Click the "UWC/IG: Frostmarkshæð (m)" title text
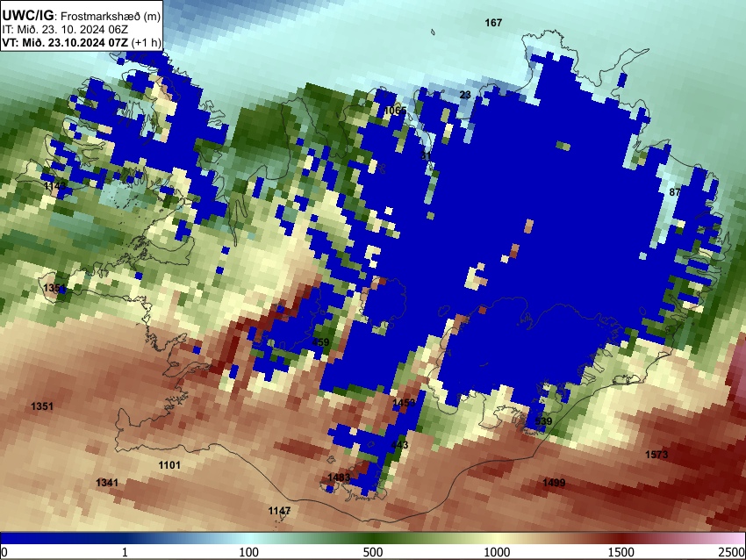The width and height of the screenshot is (746, 560). (x=82, y=16)
